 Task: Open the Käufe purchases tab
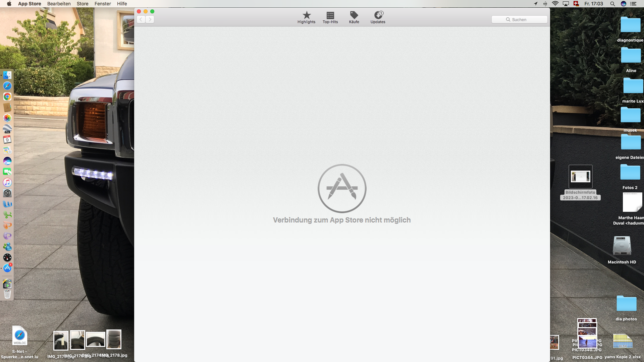(354, 17)
